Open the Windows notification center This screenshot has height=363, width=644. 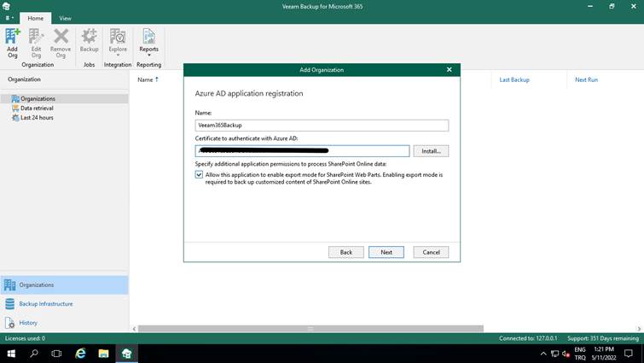click(629, 354)
